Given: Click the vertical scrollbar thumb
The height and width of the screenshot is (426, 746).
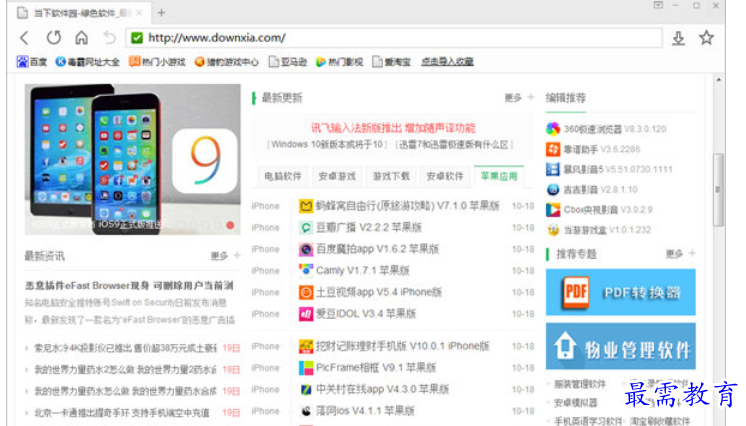Looking at the screenshot, I should (718, 189).
